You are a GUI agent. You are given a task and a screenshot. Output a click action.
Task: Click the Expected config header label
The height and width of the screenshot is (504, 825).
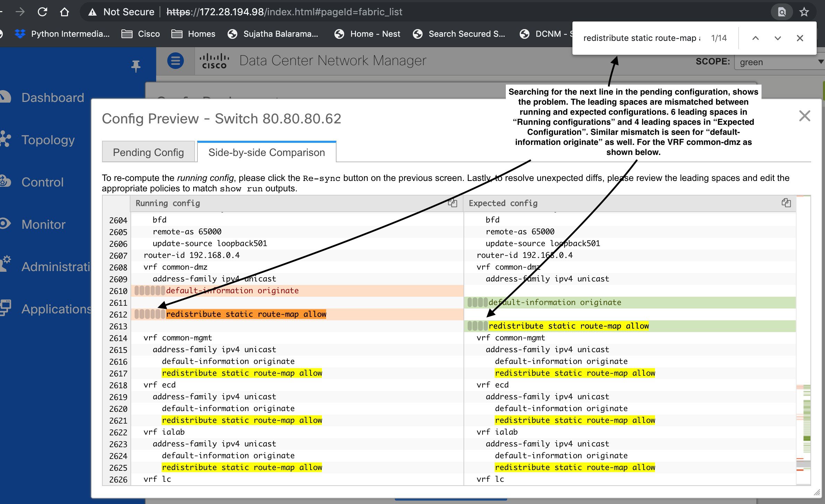point(503,203)
